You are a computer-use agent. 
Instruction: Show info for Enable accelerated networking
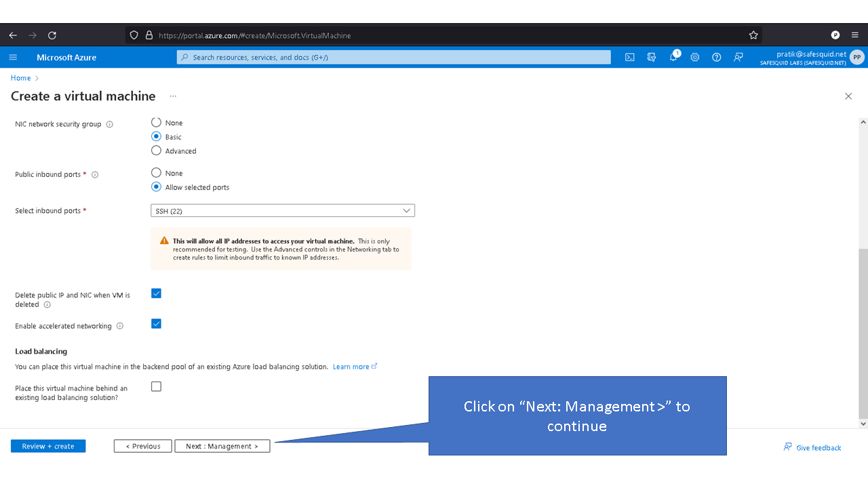click(120, 326)
